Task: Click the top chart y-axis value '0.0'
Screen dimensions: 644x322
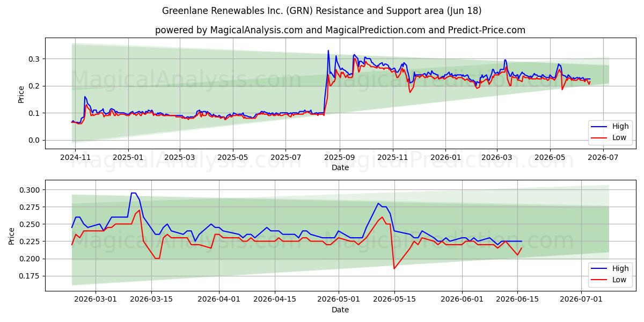Action: click(35, 140)
